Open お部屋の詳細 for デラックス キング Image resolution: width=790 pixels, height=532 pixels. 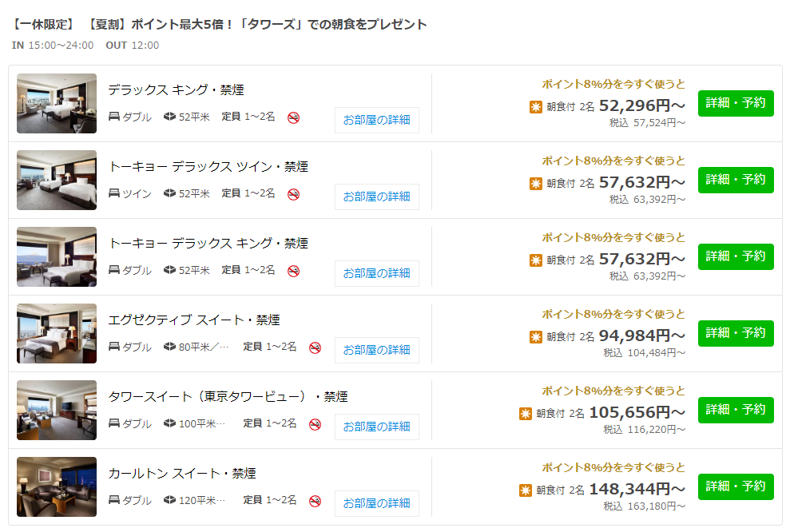(376, 120)
